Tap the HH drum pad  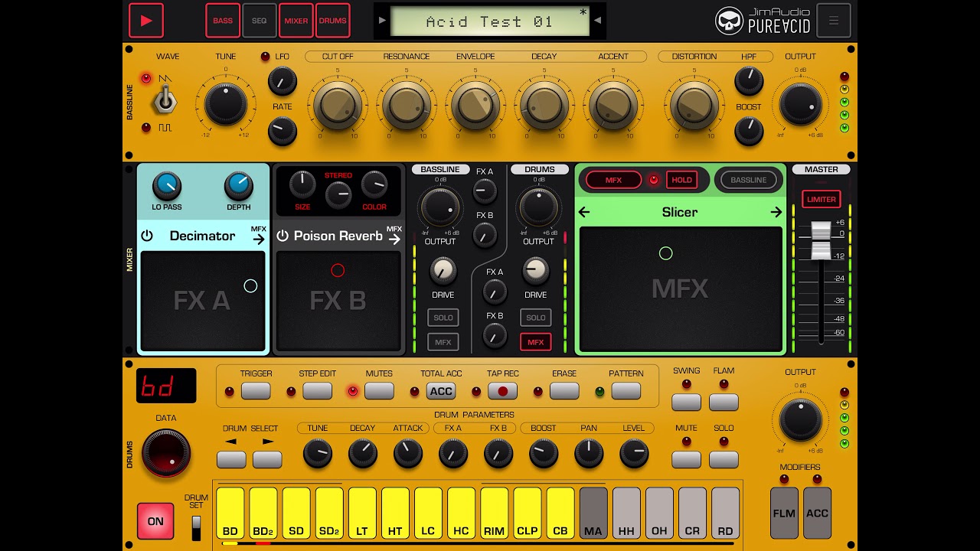[x=626, y=513]
